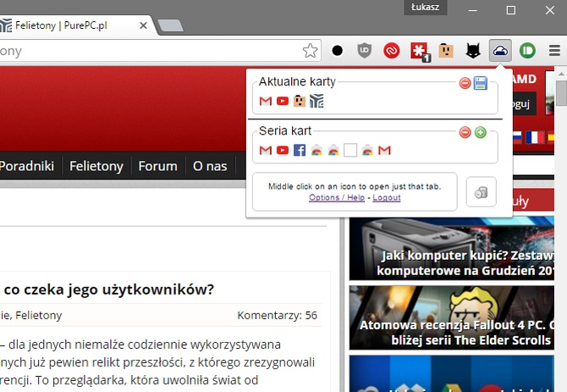The width and height of the screenshot is (567, 392).
Task: Open the LastPass extension with badge
Action: pos(419,51)
